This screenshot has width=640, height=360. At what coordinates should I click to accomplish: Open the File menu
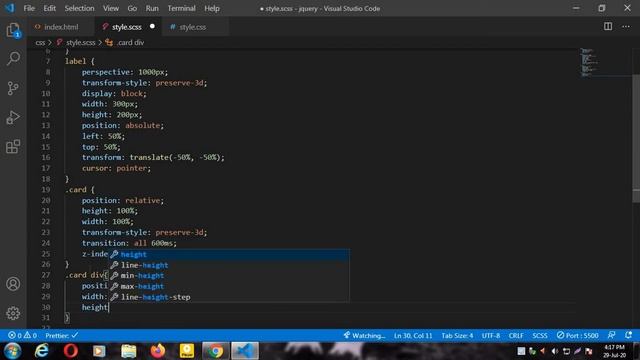point(29,8)
